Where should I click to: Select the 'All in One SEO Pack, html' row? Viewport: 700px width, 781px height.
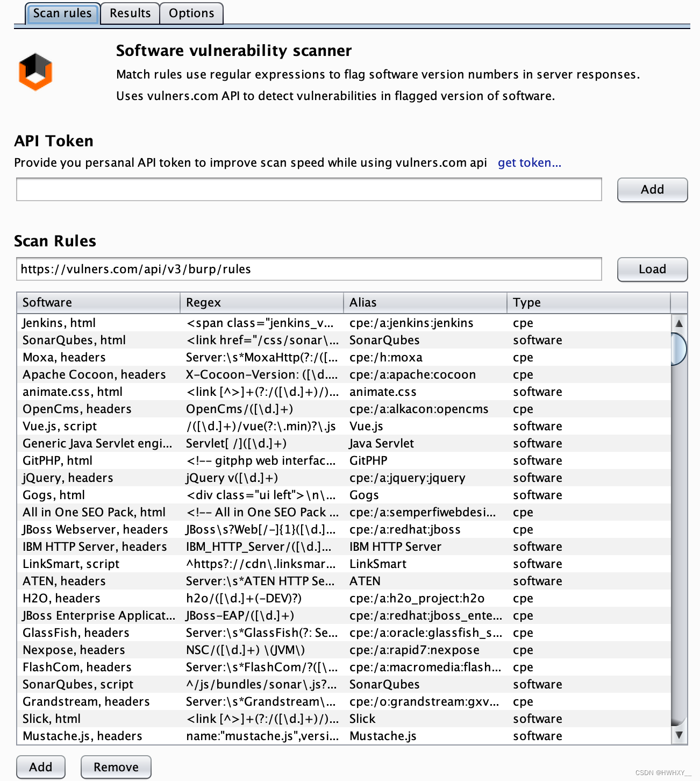(344, 512)
